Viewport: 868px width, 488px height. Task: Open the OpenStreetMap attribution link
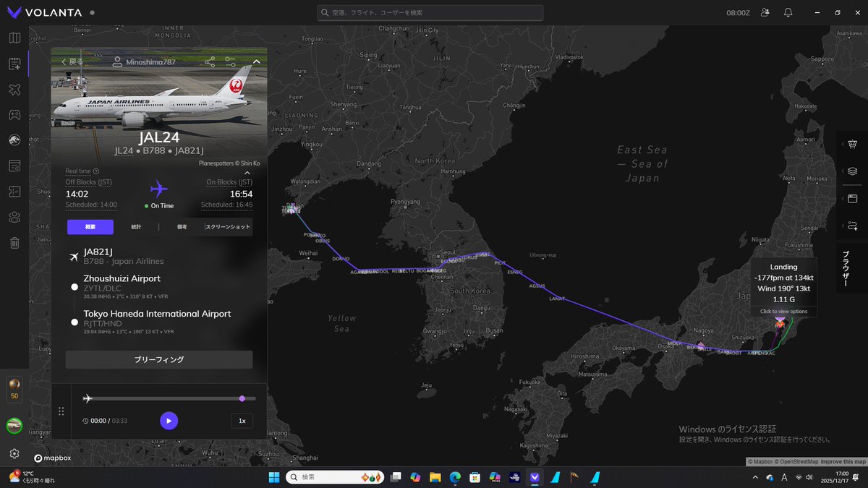tap(797, 461)
